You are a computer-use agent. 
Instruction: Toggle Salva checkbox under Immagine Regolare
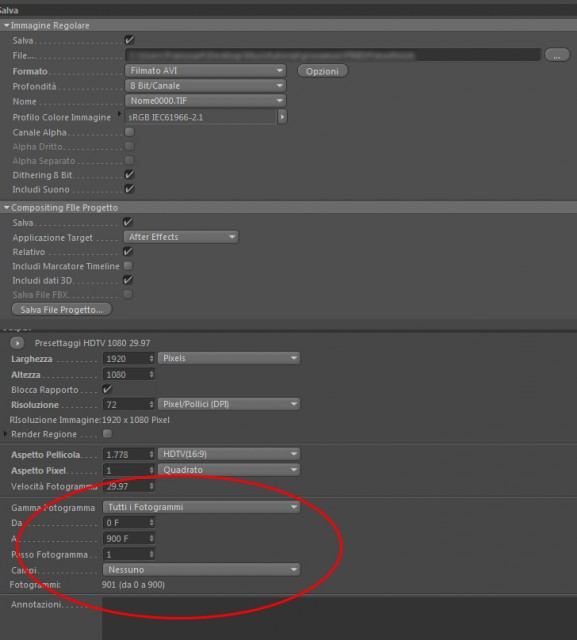[x=129, y=40]
